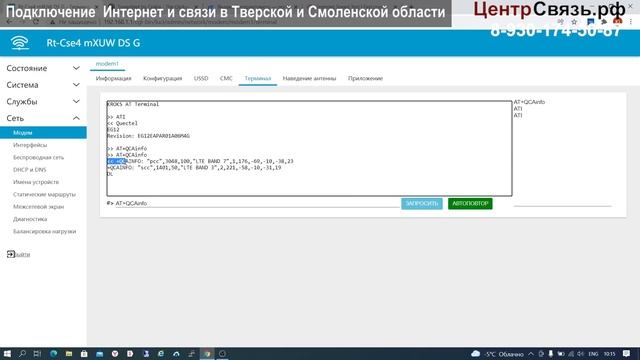Click the volume icon in the system tray
The image size is (640, 360).
[x=580, y=354]
